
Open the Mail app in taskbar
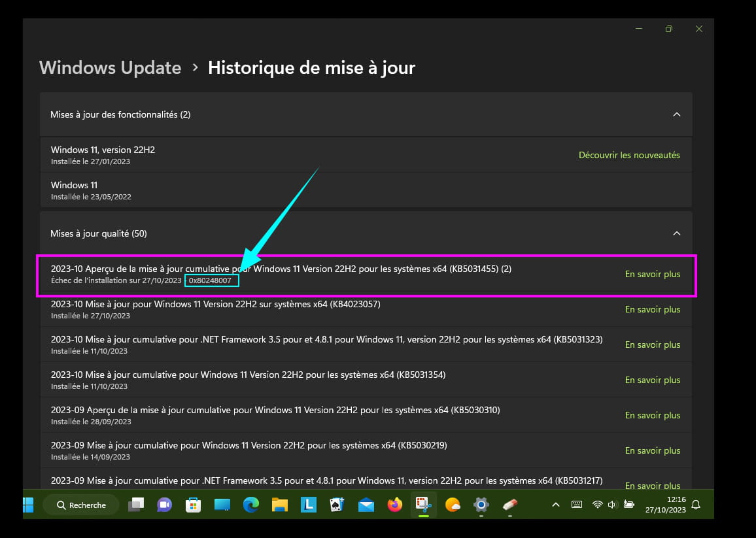(x=366, y=505)
